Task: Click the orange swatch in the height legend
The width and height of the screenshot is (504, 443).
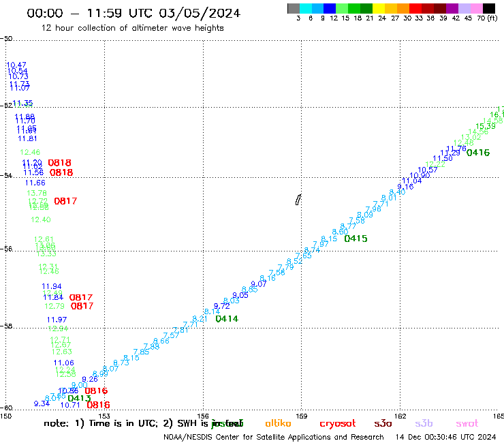Action: [x=403, y=8]
